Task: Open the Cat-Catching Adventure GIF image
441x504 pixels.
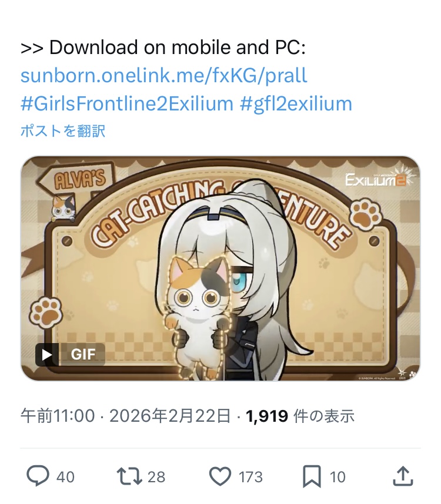Action: coord(220,268)
